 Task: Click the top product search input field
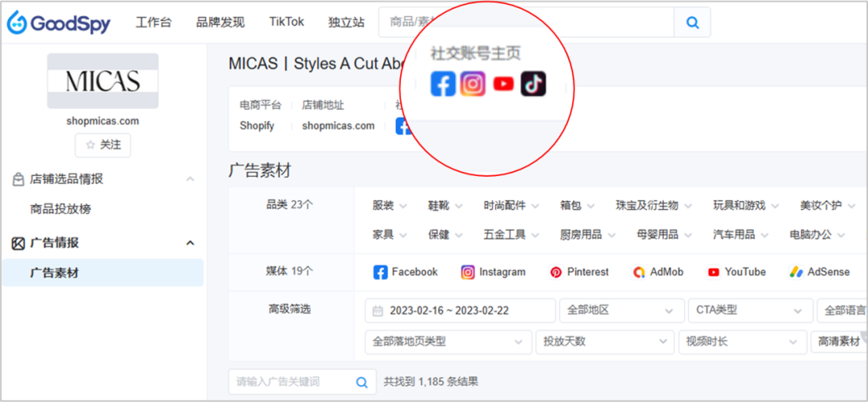coord(526,23)
